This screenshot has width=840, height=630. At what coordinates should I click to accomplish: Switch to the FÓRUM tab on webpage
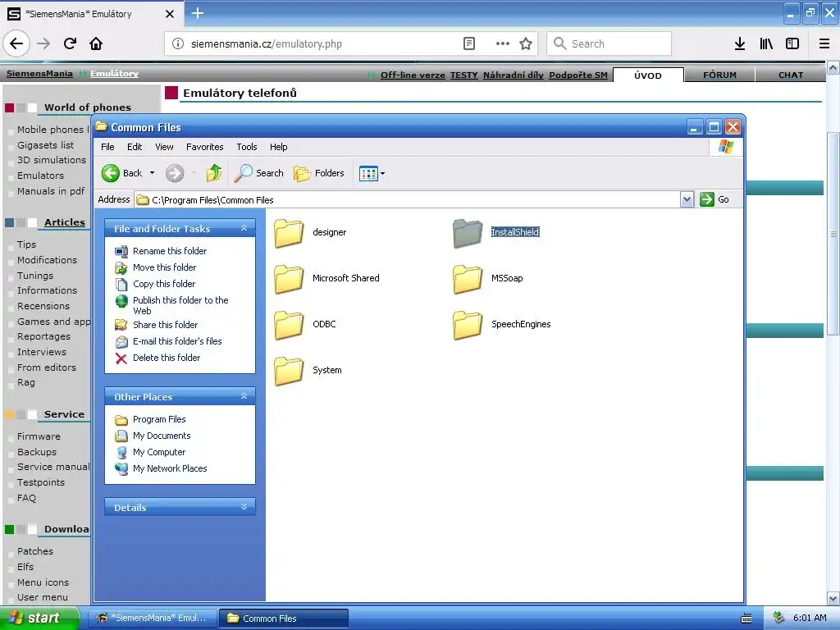click(719, 75)
